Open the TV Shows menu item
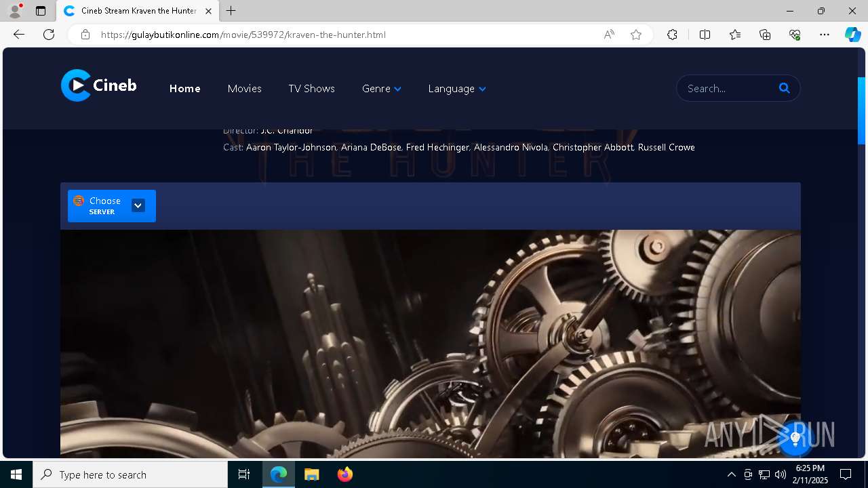This screenshot has height=488, width=868. click(311, 89)
